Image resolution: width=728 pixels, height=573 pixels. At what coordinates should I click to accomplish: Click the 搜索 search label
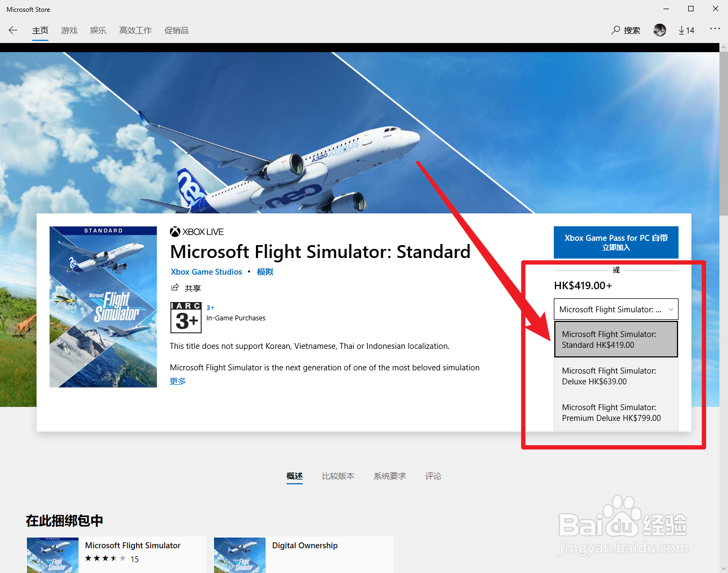(x=632, y=31)
